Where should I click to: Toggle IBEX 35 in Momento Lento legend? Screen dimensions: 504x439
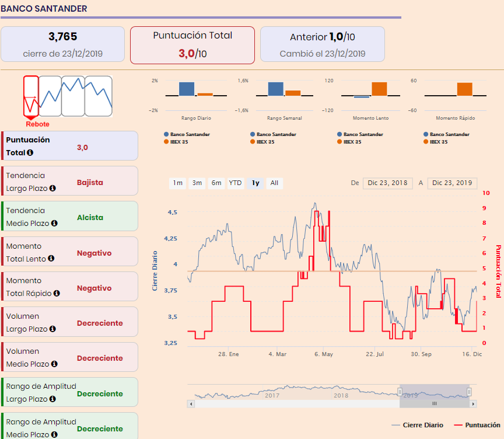tap(349, 142)
